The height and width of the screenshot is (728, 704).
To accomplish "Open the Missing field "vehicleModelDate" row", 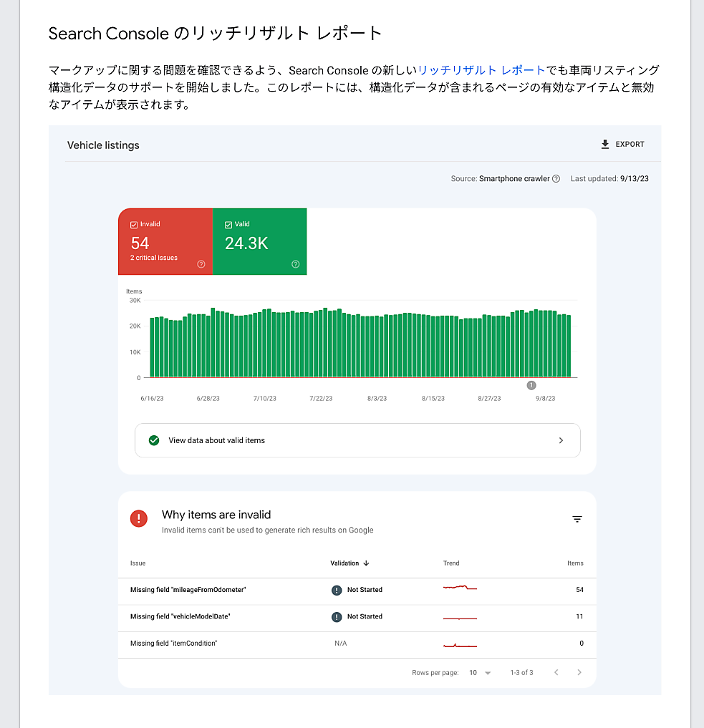I will (180, 616).
